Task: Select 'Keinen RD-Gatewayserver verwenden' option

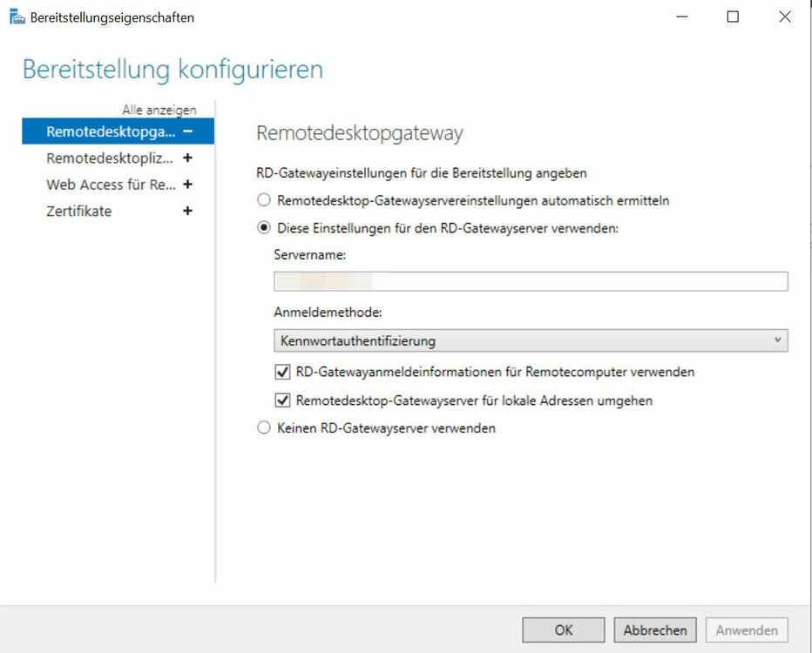Action: (x=264, y=428)
